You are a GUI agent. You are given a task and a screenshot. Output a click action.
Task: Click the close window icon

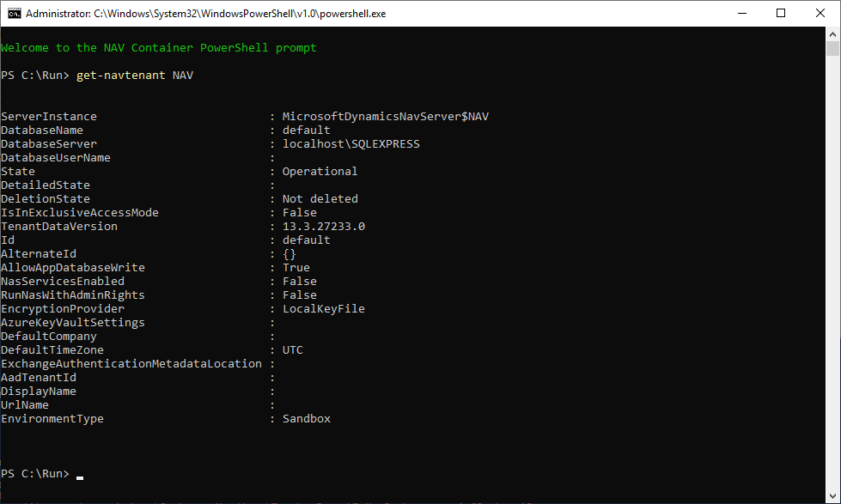pos(819,13)
